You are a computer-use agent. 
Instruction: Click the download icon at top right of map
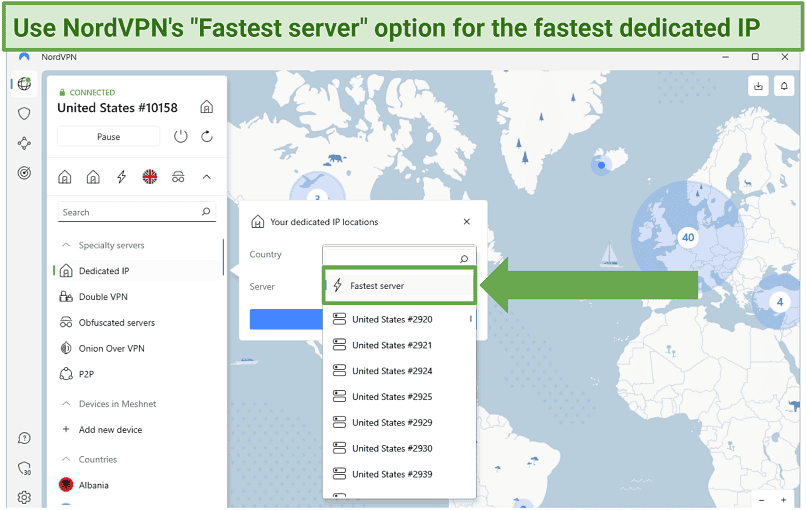click(x=758, y=86)
